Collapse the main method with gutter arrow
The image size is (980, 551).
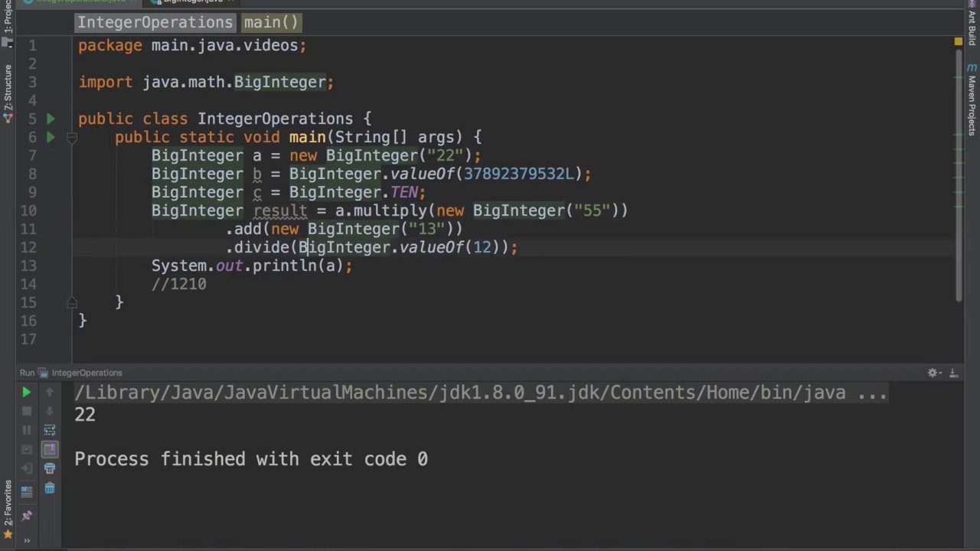pyautogui.click(x=72, y=137)
